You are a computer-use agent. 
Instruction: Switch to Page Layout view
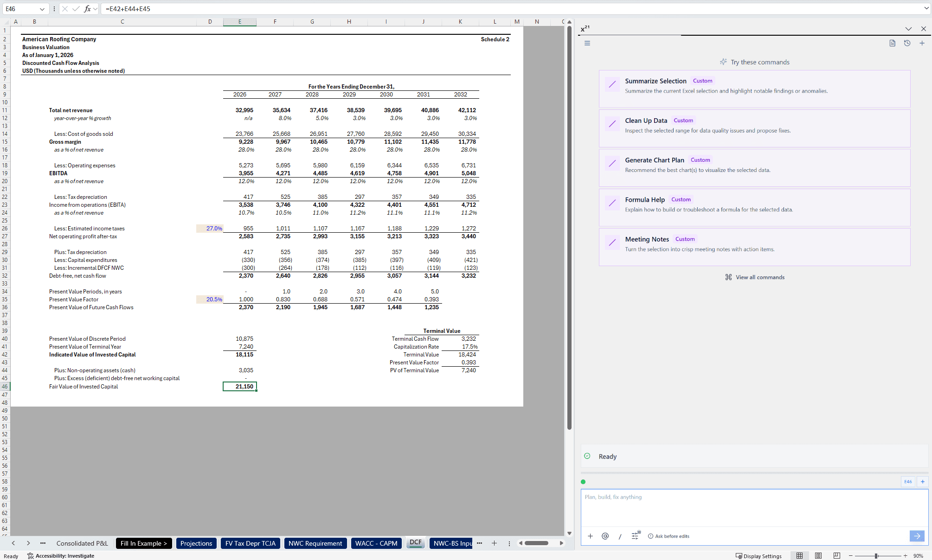pos(818,556)
